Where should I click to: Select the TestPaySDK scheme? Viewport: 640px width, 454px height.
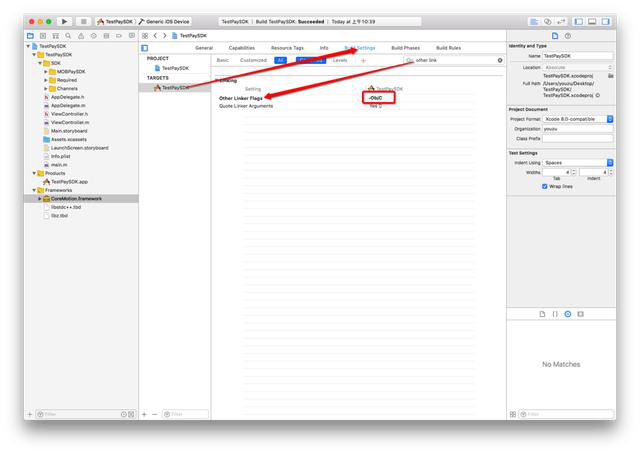pos(116,22)
